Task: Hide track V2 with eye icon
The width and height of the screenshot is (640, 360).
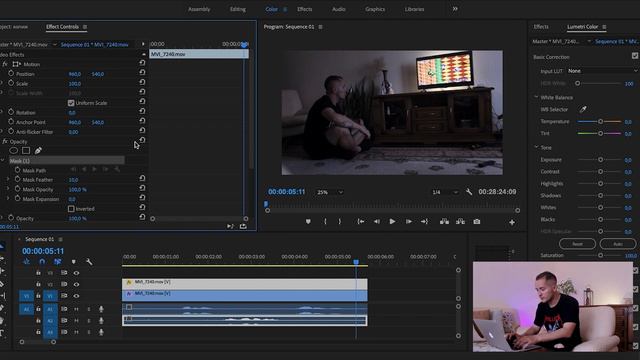Action: [76, 284]
